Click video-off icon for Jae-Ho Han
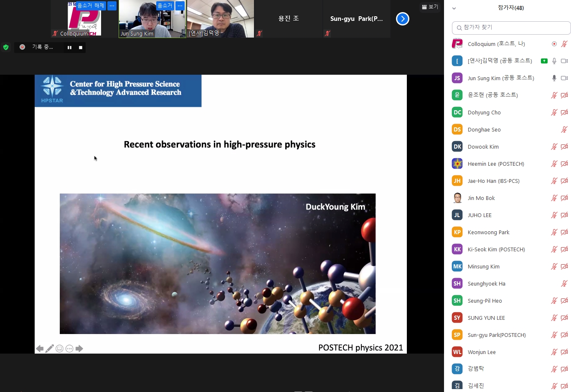Screen dimensions: 571x392 (564, 181)
